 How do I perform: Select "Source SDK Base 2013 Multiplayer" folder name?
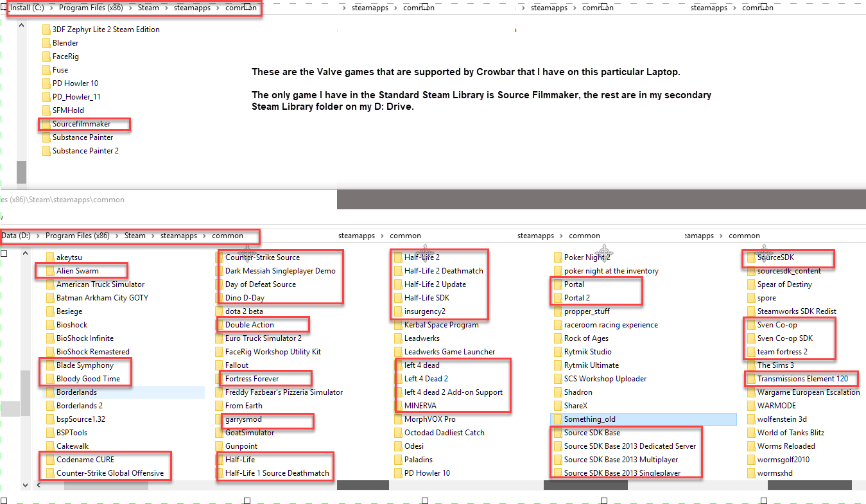[x=621, y=460]
